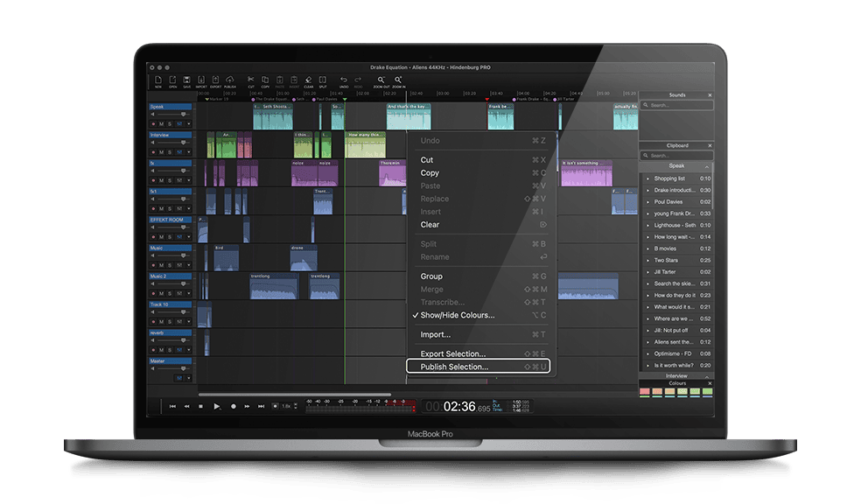Click the Sounds panel search field

point(677,105)
